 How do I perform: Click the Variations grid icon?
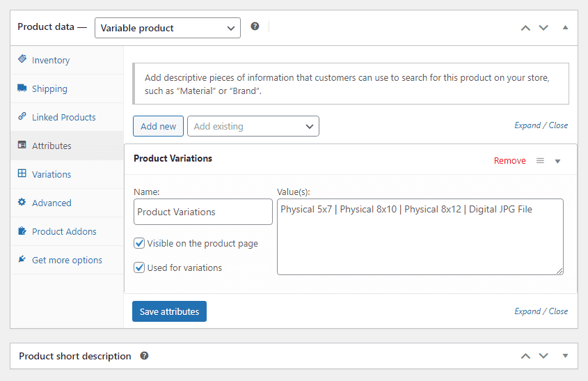coord(22,173)
